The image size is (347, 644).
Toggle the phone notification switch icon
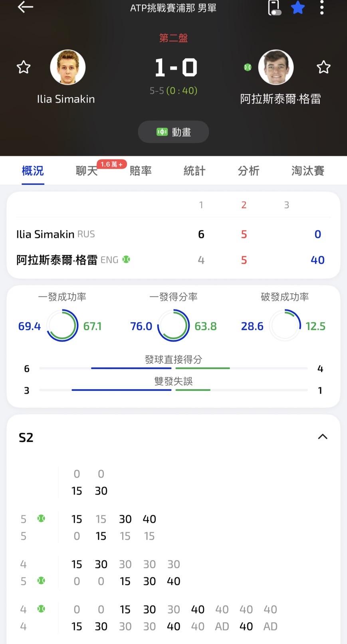click(x=274, y=8)
